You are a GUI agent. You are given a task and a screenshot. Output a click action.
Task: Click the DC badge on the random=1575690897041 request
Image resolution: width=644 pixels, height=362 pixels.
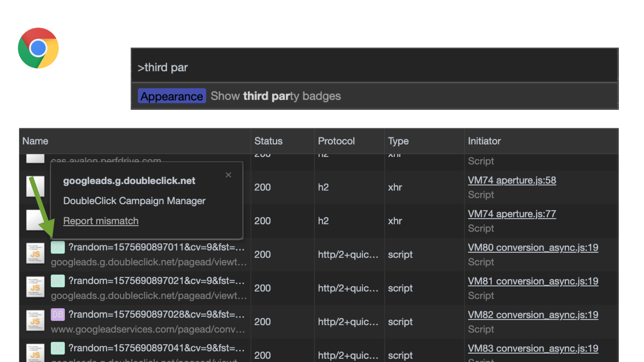57,348
